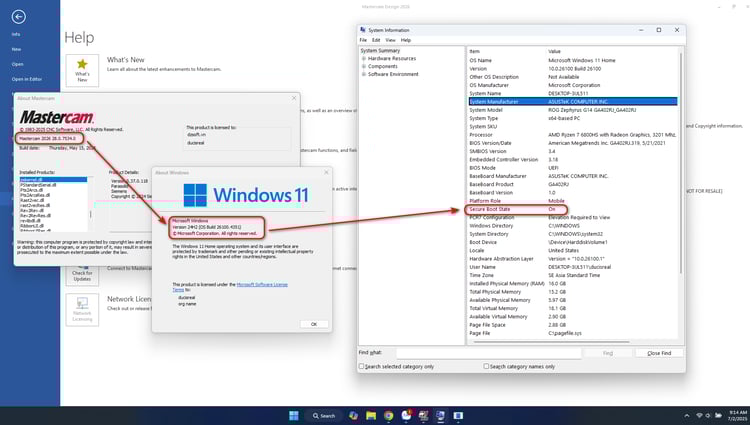Expand the Software Environment node

pos(364,74)
